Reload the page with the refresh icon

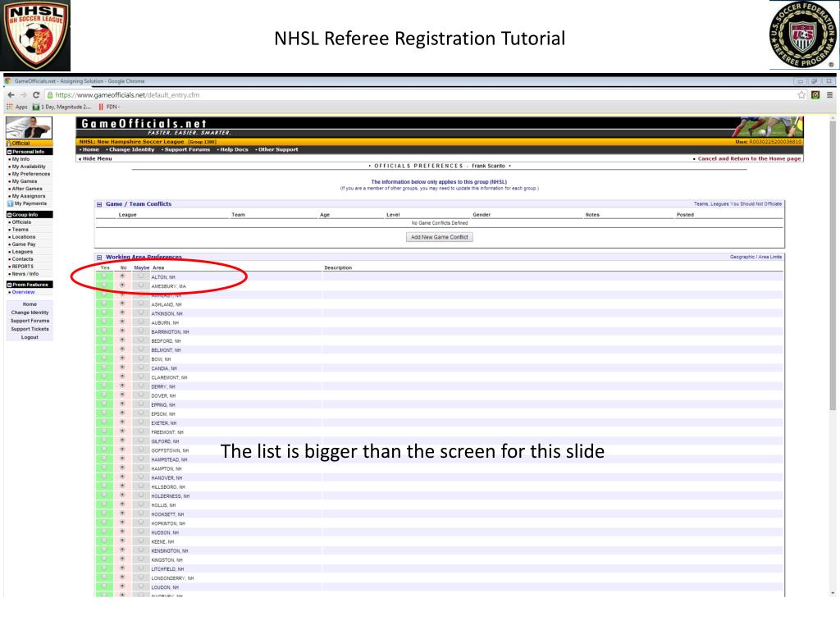click(x=36, y=95)
